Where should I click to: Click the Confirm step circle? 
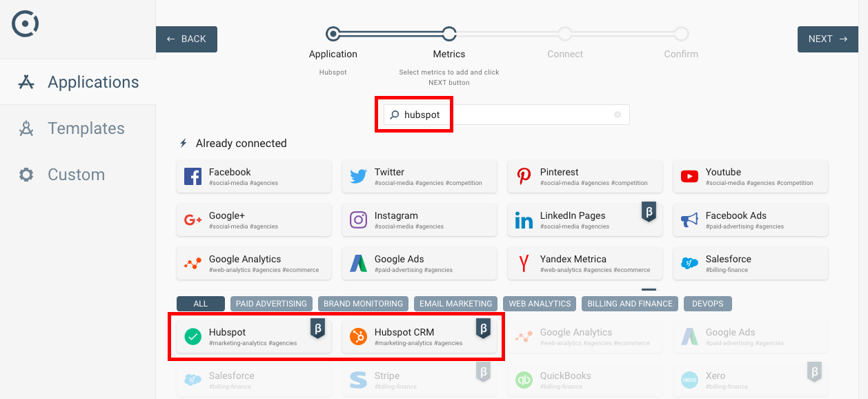pyautogui.click(x=681, y=34)
